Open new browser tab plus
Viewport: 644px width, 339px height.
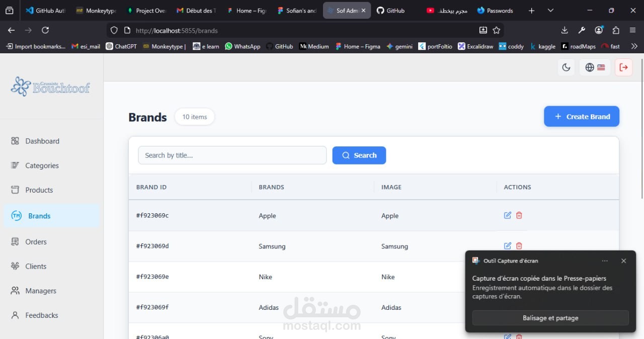coord(531,11)
